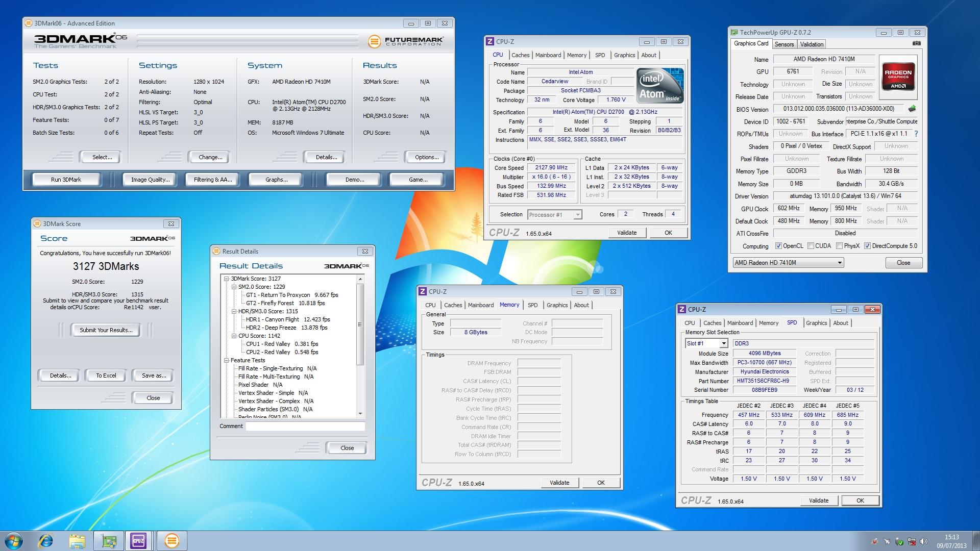
Task: Launch Internet Explorer from the taskbar
Action: [x=46, y=541]
